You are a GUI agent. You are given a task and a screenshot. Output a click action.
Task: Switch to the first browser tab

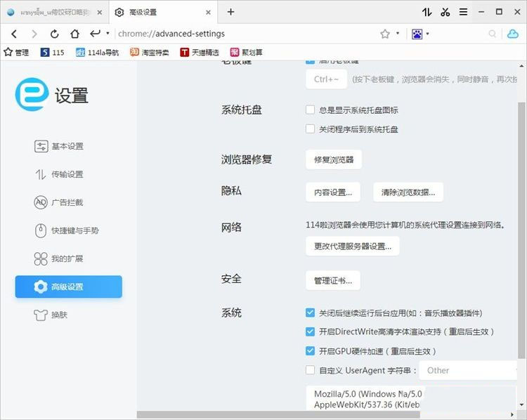click(54, 12)
